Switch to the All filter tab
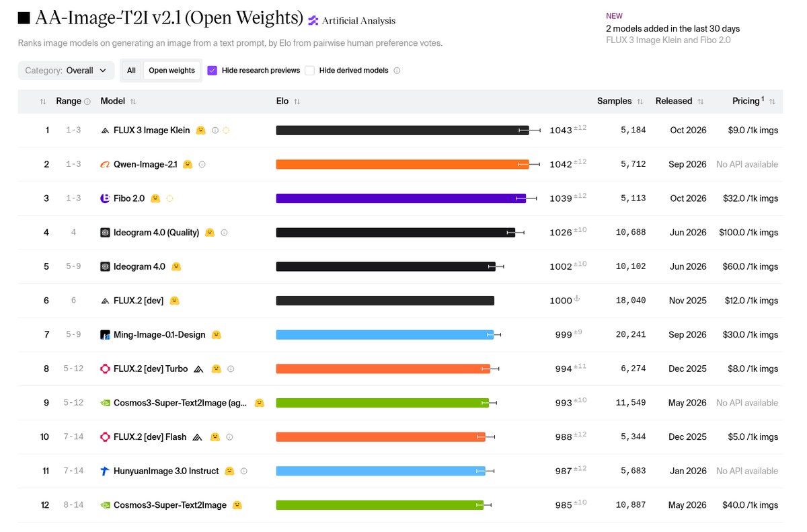This screenshot has height=532, width=807. tap(131, 71)
